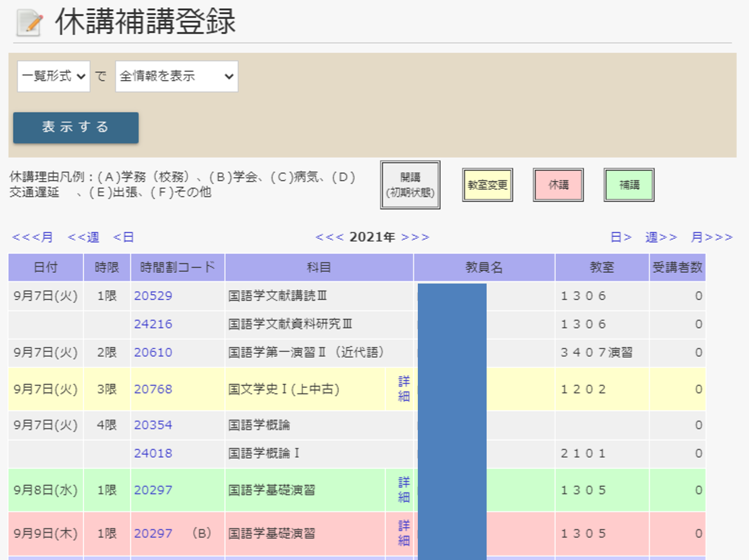Click the 教員名 column header
This screenshot has width=749, height=560.
pyautogui.click(x=484, y=267)
